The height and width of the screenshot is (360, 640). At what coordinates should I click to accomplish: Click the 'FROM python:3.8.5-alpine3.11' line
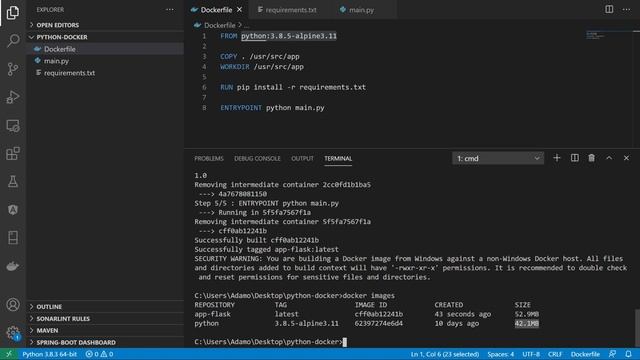pyautogui.click(x=278, y=36)
